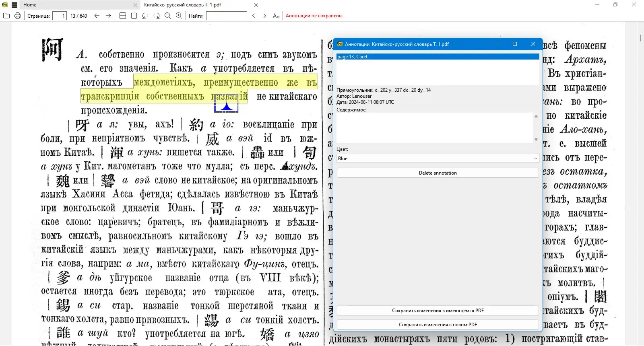This screenshot has width=644, height=346.
Task: Close the Home tab
Action: coord(135,5)
